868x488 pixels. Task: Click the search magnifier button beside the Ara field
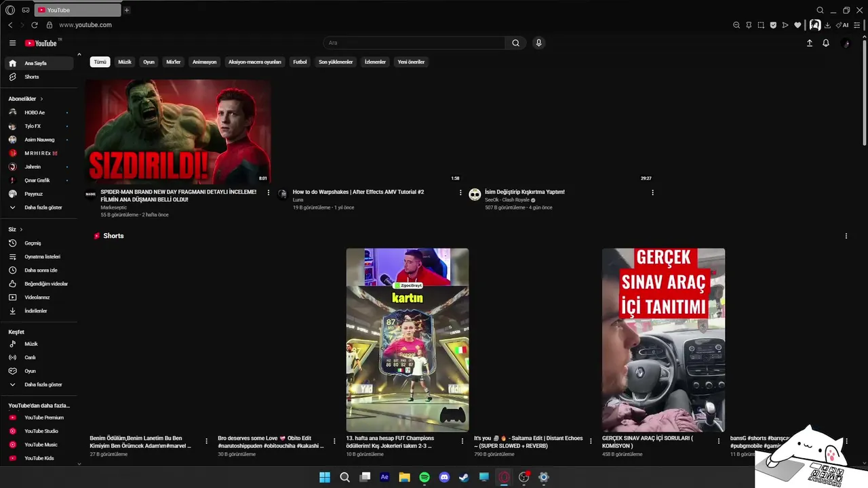click(515, 43)
